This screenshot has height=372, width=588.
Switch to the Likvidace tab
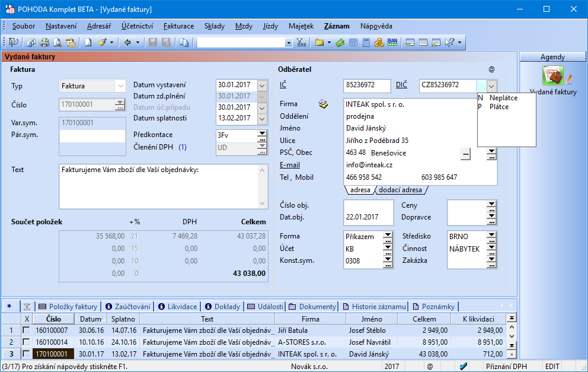(x=177, y=307)
